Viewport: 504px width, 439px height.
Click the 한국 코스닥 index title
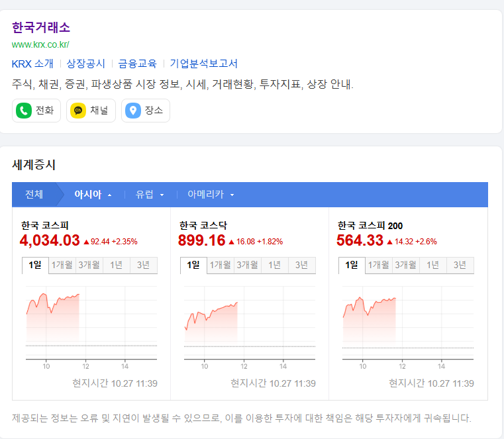pyautogui.click(x=203, y=226)
